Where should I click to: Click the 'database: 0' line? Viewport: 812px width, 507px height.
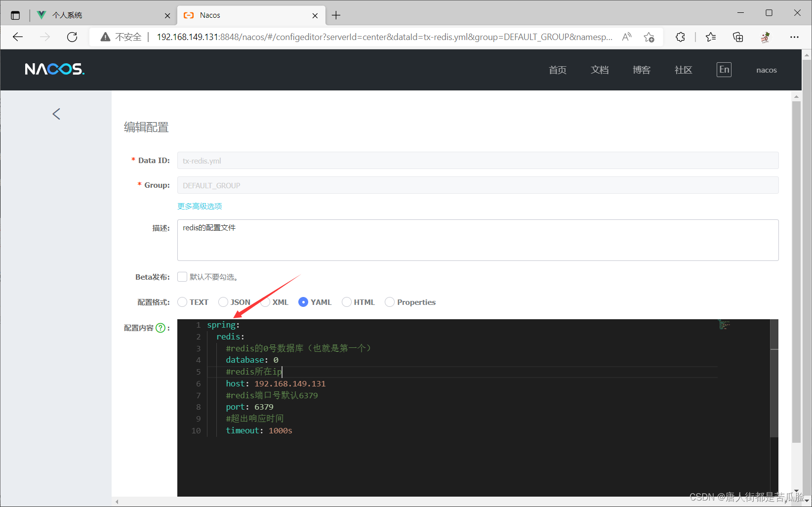(x=252, y=360)
